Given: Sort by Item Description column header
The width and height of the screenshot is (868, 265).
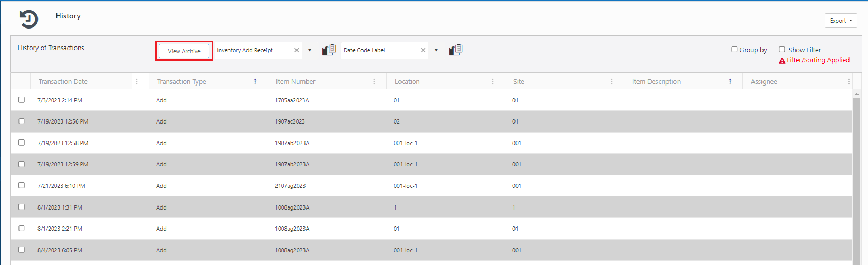Looking at the screenshot, I should tap(656, 82).
